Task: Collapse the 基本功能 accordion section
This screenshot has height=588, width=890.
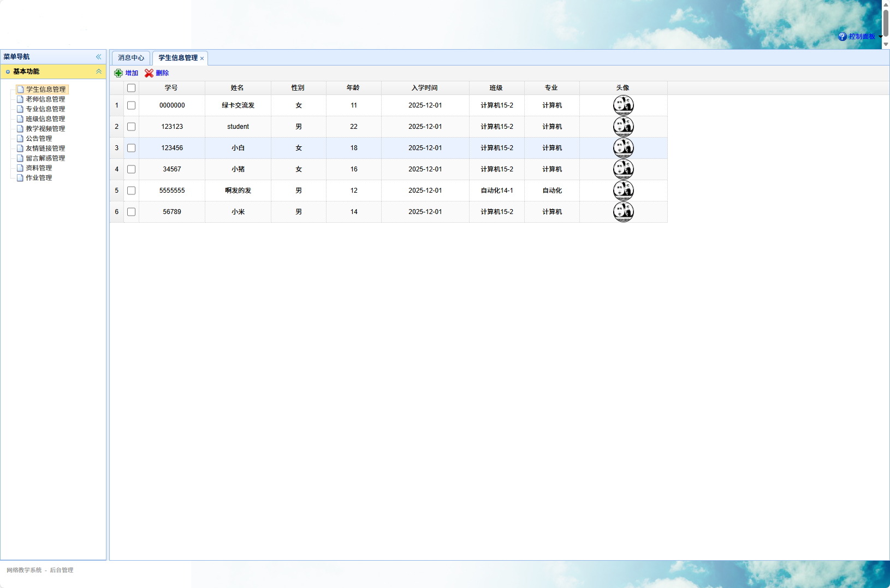Action: pos(98,72)
